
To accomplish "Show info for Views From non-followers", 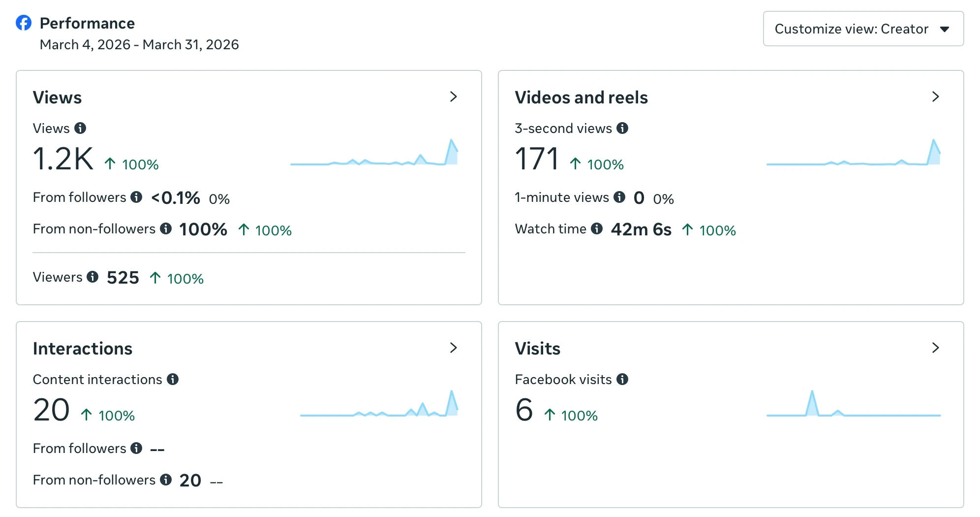I will [x=166, y=229].
